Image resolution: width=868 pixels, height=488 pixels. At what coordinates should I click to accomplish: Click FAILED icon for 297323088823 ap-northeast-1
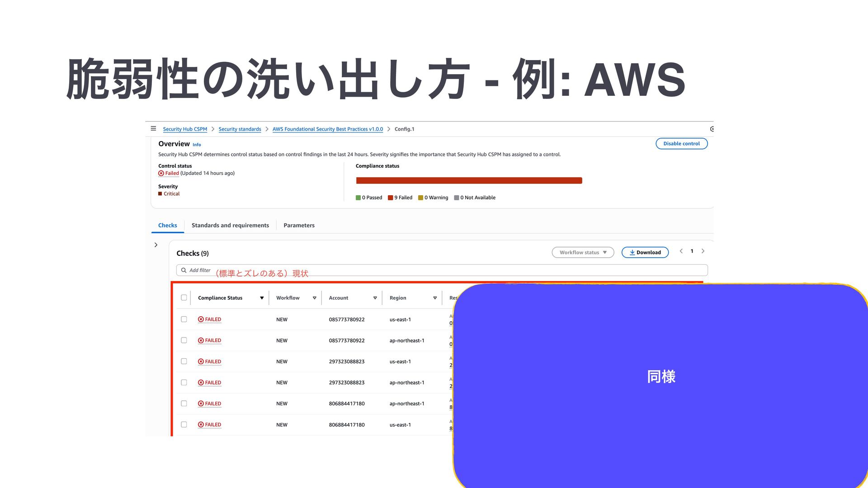(x=201, y=383)
